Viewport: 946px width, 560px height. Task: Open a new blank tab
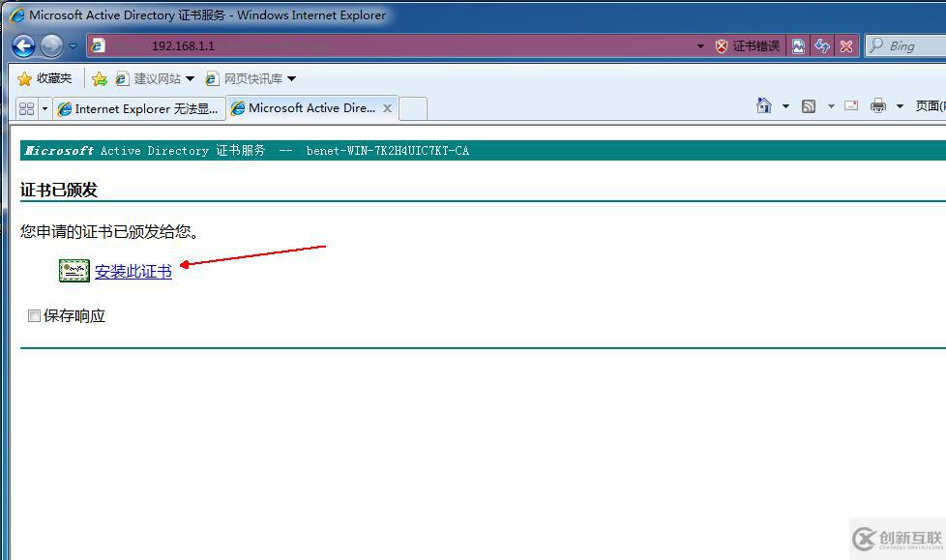413,108
